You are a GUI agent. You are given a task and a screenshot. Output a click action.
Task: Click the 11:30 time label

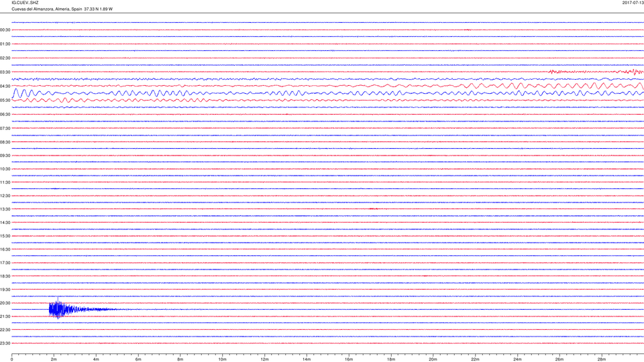[5, 182]
